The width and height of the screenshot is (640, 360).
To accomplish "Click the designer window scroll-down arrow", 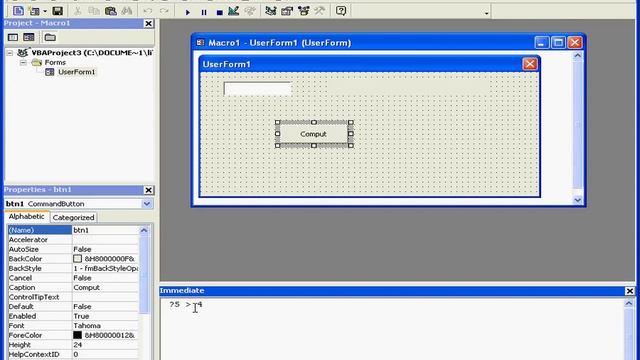I will click(x=578, y=200).
